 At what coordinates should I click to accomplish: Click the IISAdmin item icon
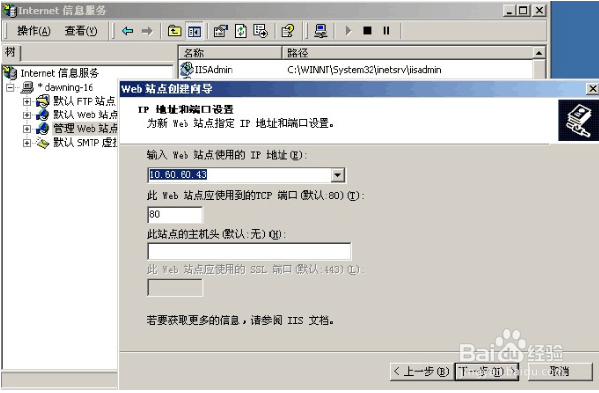(187, 69)
